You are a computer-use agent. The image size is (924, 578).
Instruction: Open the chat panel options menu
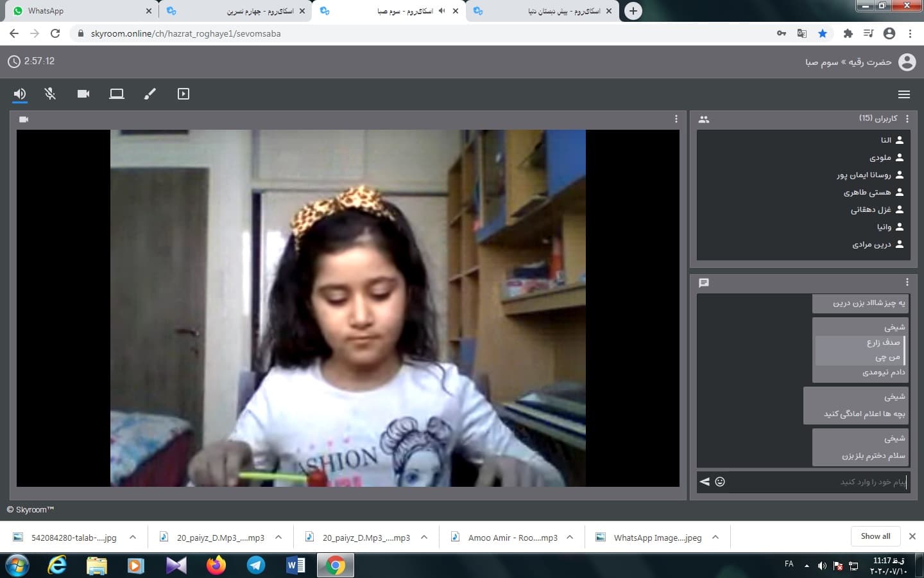click(907, 282)
